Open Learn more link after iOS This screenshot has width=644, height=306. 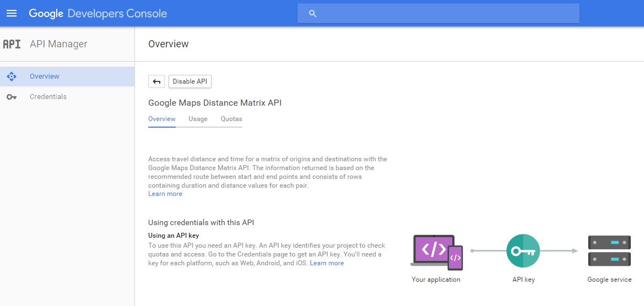pyautogui.click(x=327, y=263)
